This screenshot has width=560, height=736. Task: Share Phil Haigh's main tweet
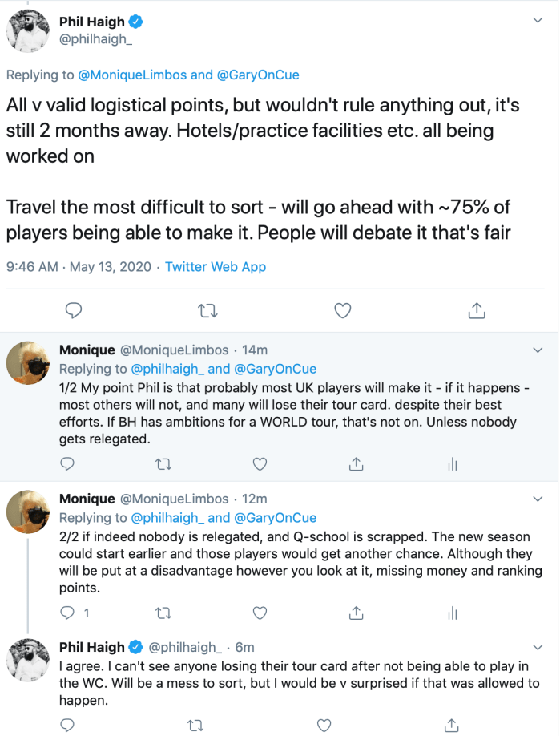[477, 309]
